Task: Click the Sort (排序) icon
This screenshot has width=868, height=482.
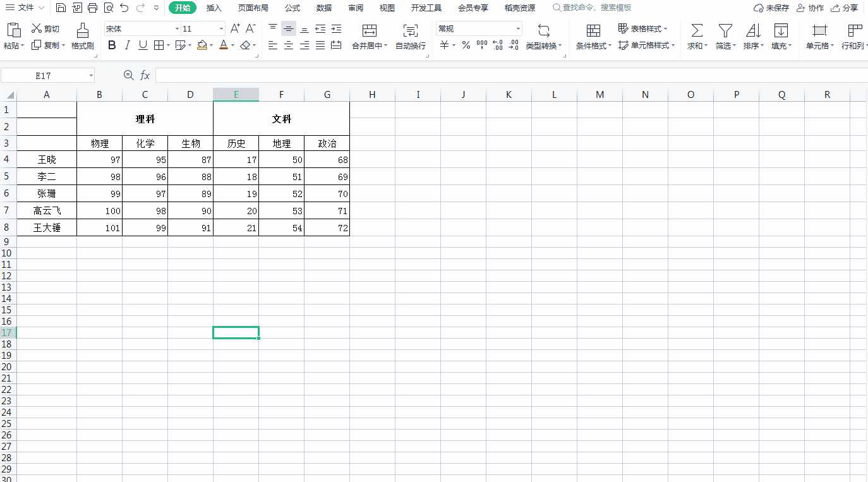Action: [754, 30]
